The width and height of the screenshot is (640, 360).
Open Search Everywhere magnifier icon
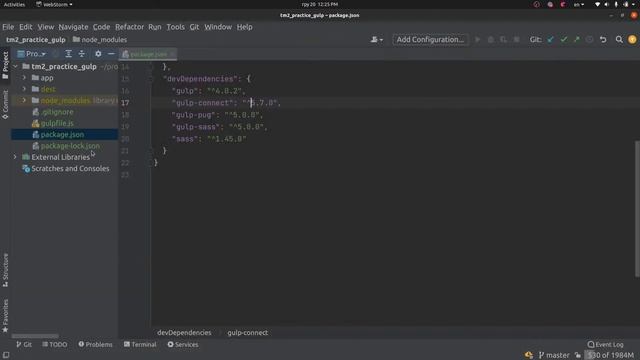619,40
